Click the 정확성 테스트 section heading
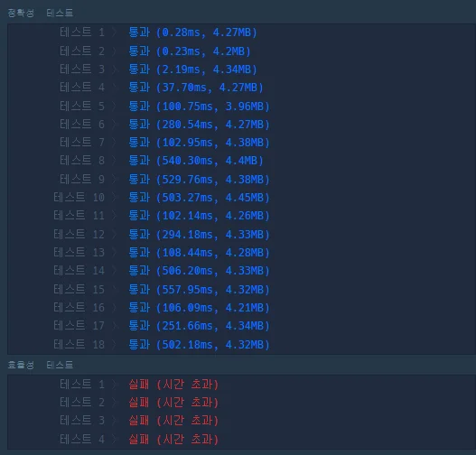 click(x=40, y=13)
